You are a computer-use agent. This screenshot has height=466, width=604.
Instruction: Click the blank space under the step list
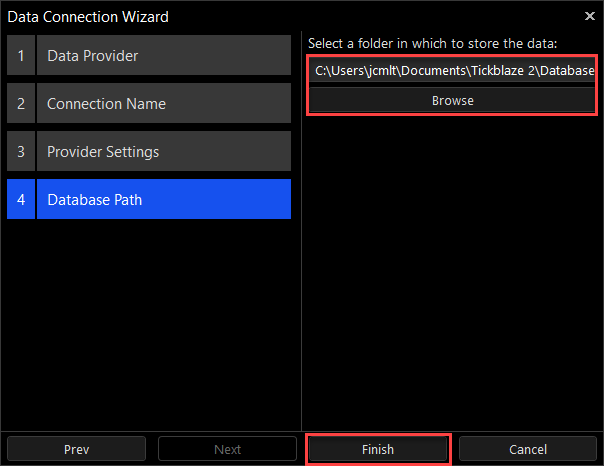tap(150, 320)
